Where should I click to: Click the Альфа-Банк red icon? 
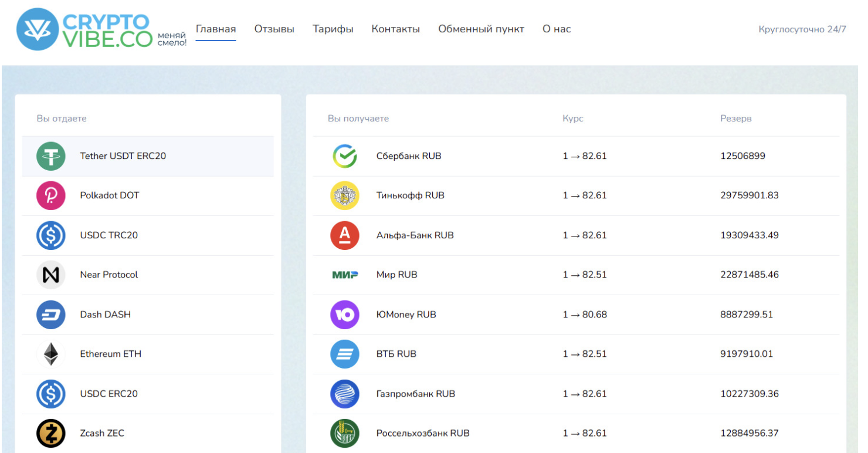tap(345, 235)
